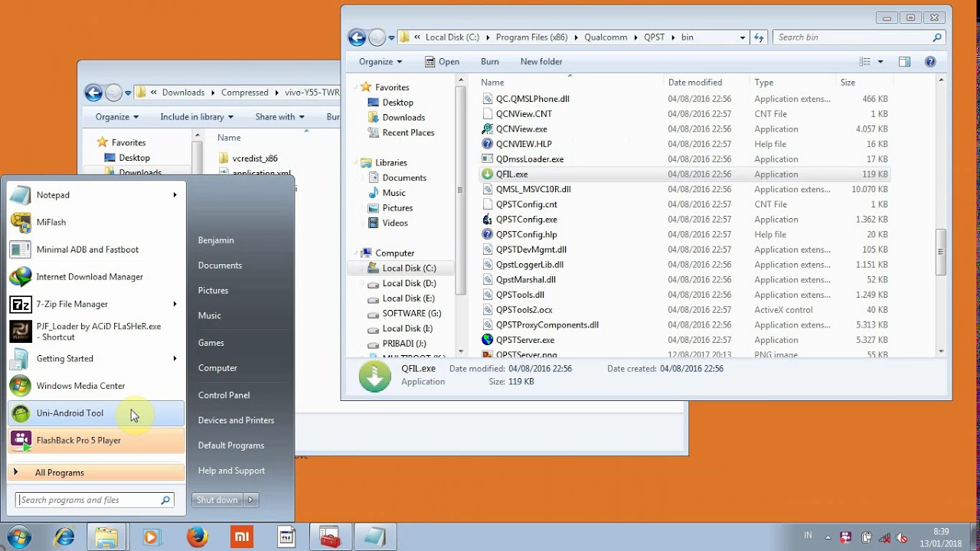Open Downloads in QPST Favorites
This screenshot has height=551, width=980.
(403, 118)
